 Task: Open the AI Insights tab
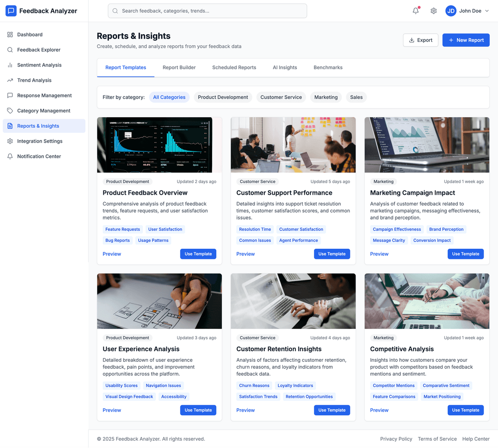coord(285,67)
